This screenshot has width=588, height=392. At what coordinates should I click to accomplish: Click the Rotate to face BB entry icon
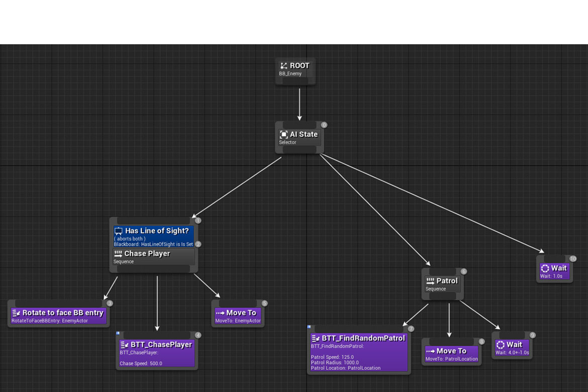[16, 313]
